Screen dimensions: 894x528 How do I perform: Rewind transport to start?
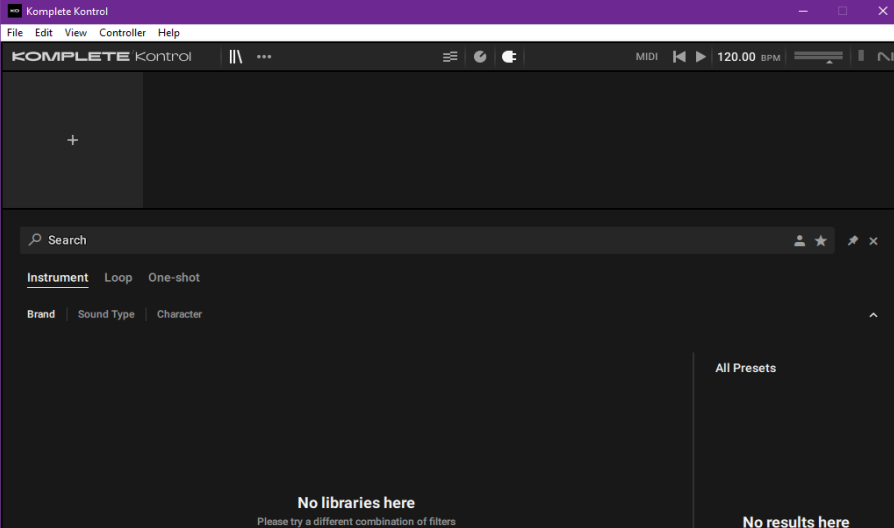pyautogui.click(x=679, y=56)
